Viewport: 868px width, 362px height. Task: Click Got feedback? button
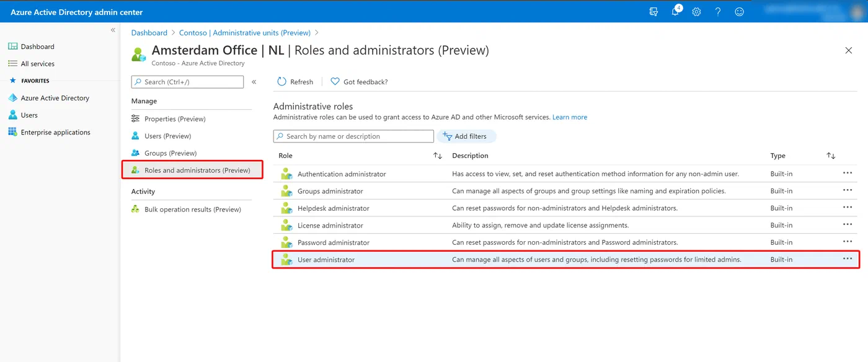(359, 82)
